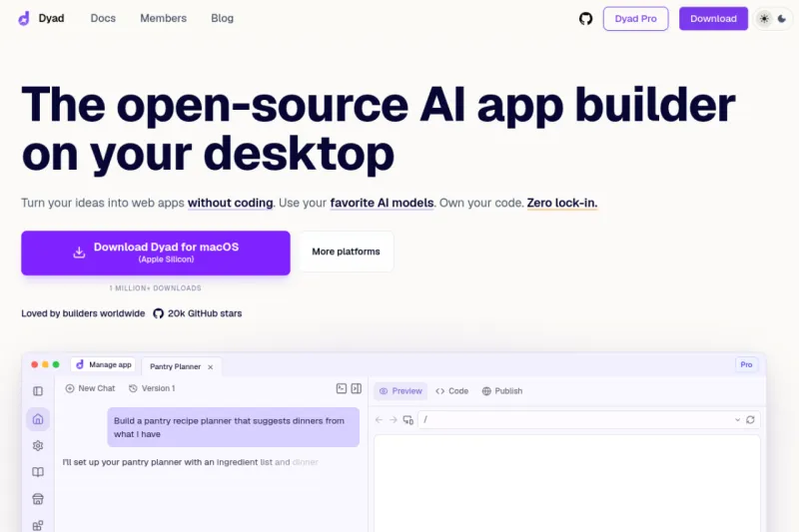Click the Dyad brand name text
Screen dimensions: 799x532
52,18
